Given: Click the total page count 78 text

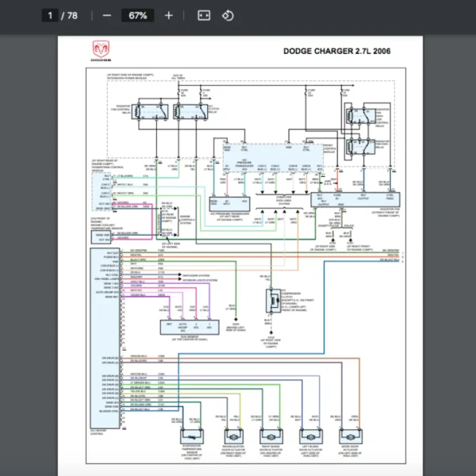Looking at the screenshot, I should (x=73, y=15).
